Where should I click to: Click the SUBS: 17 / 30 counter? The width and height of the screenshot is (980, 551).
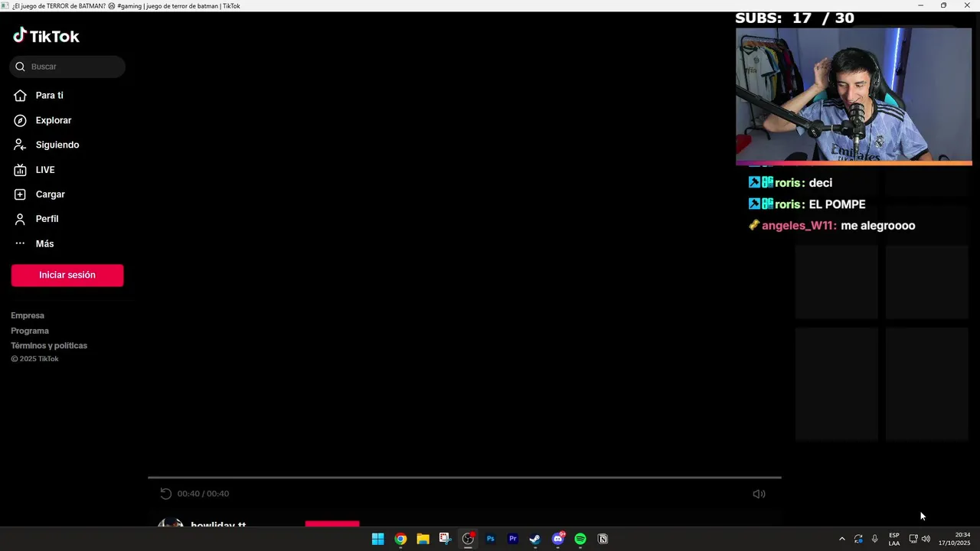click(795, 18)
